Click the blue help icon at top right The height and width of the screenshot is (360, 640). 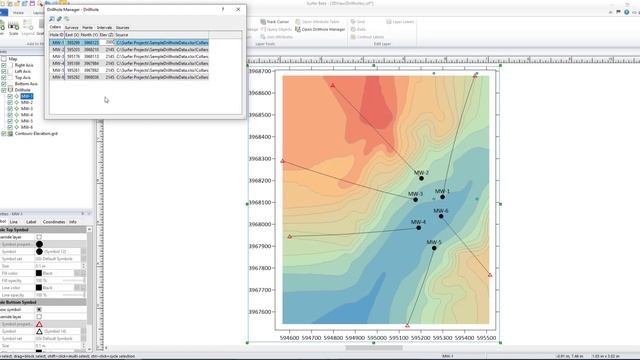627,12
